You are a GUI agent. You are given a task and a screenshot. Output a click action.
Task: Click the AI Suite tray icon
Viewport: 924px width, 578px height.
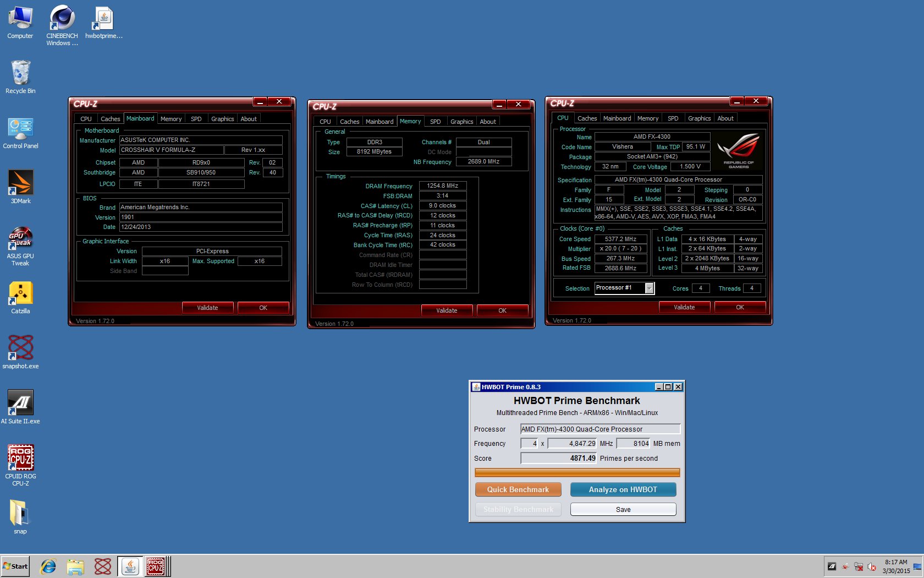(x=832, y=566)
